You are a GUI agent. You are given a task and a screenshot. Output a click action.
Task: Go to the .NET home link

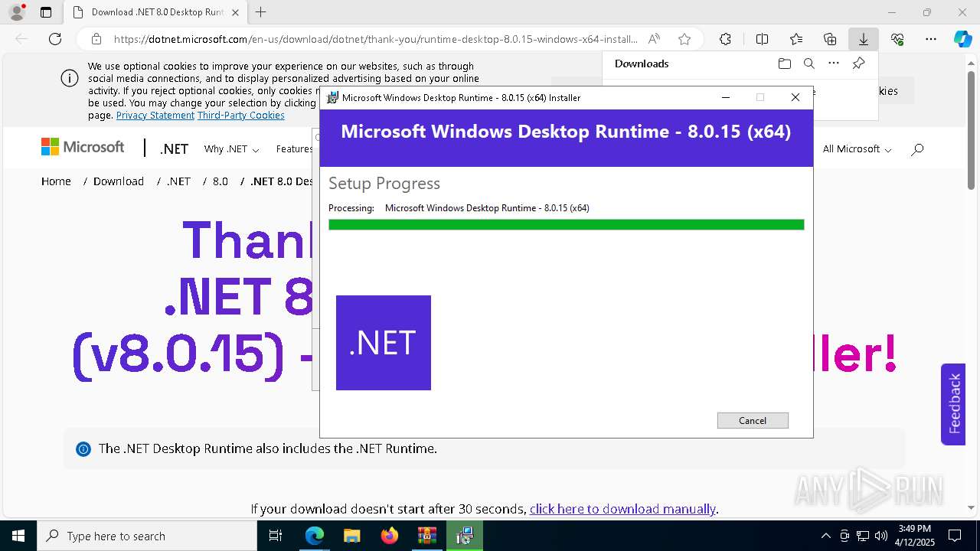coord(174,149)
